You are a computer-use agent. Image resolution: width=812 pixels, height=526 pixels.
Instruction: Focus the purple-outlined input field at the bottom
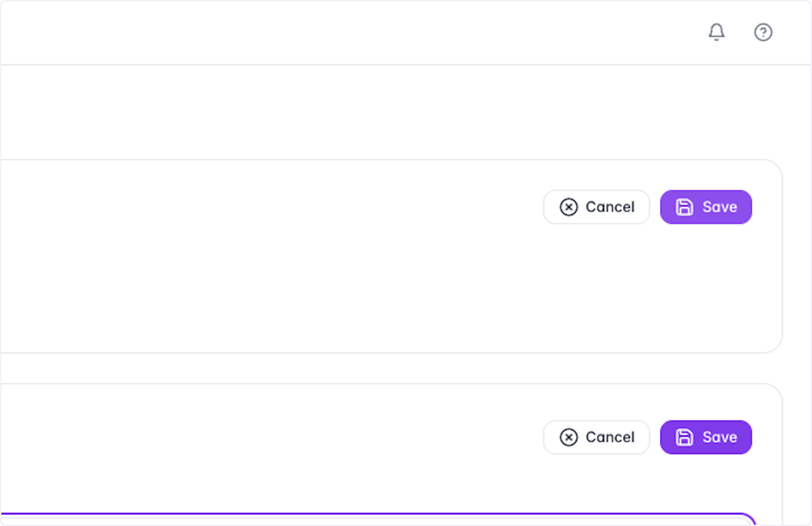[378, 519]
